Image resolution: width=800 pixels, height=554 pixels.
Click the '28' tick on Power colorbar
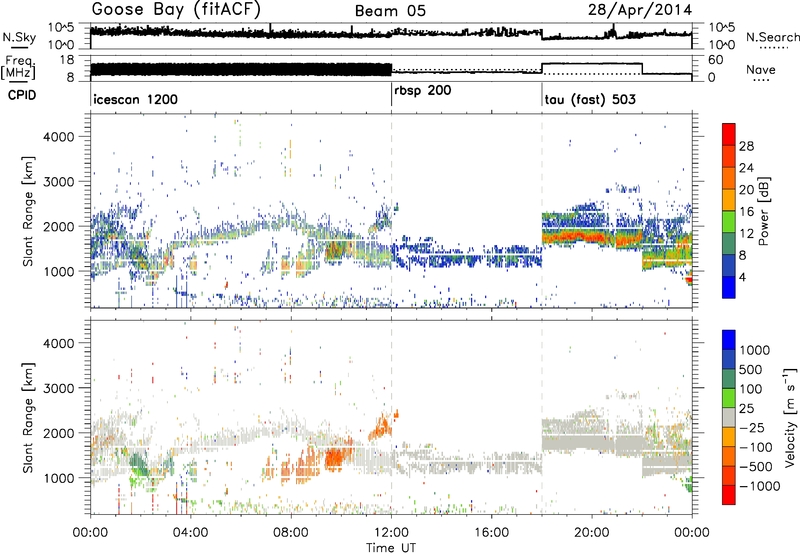746,146
